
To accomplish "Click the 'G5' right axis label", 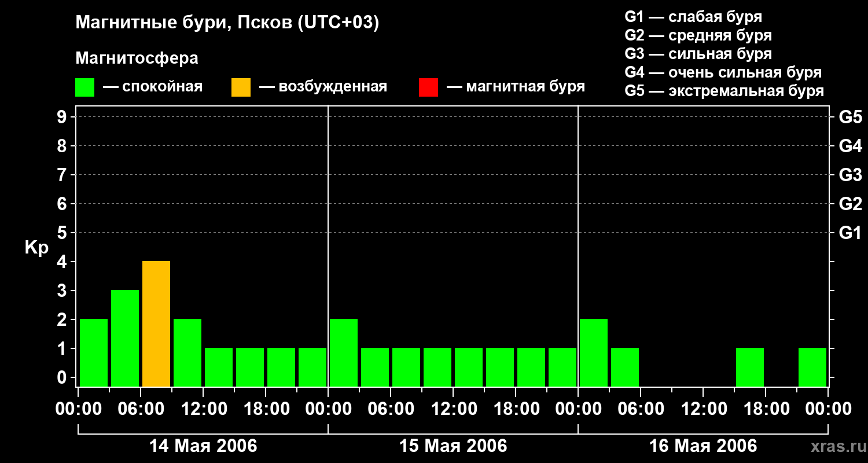I will [850, 117].
